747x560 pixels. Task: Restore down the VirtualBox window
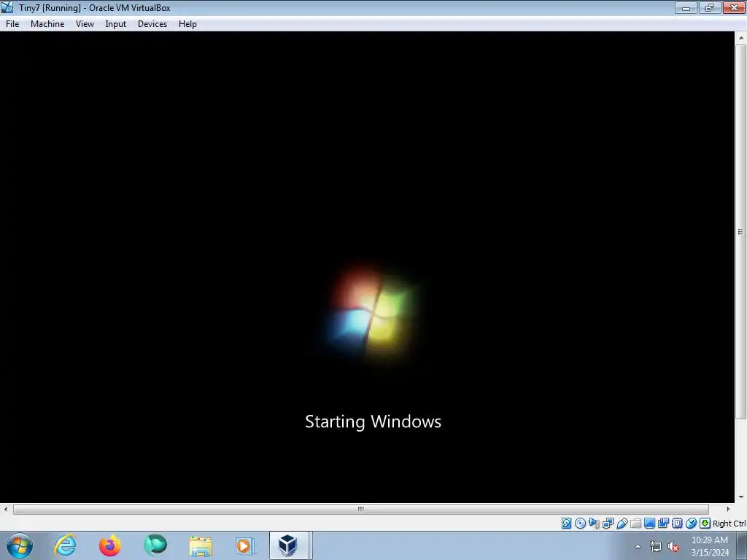(709, 7)
